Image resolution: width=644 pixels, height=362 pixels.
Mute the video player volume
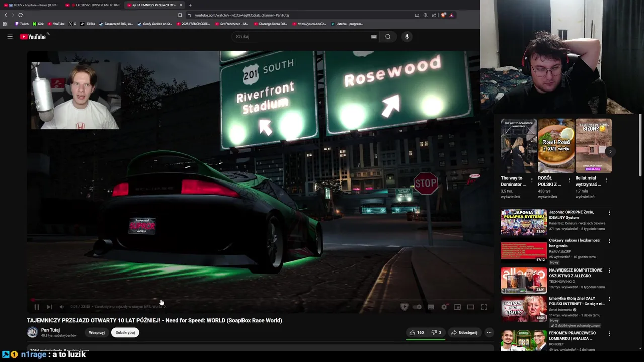[61, 307]
